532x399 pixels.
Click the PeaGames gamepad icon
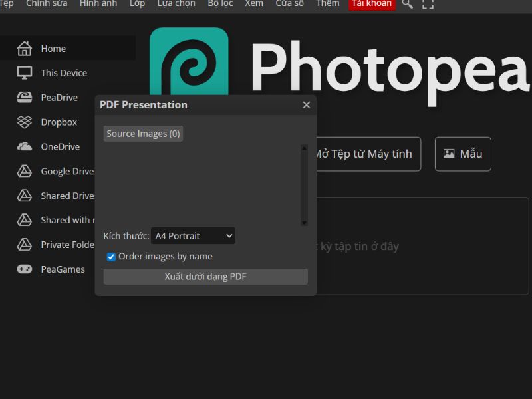click(x=25, y=269)
